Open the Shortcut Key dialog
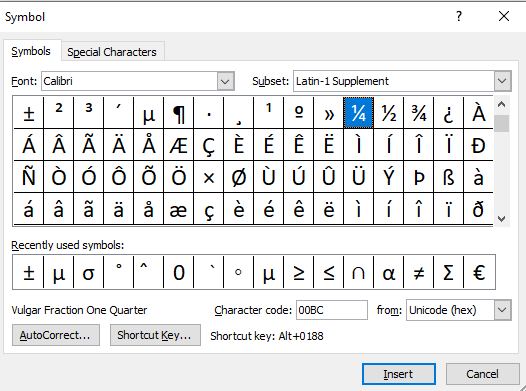This screenshot has height=391, width=526. 155,335
